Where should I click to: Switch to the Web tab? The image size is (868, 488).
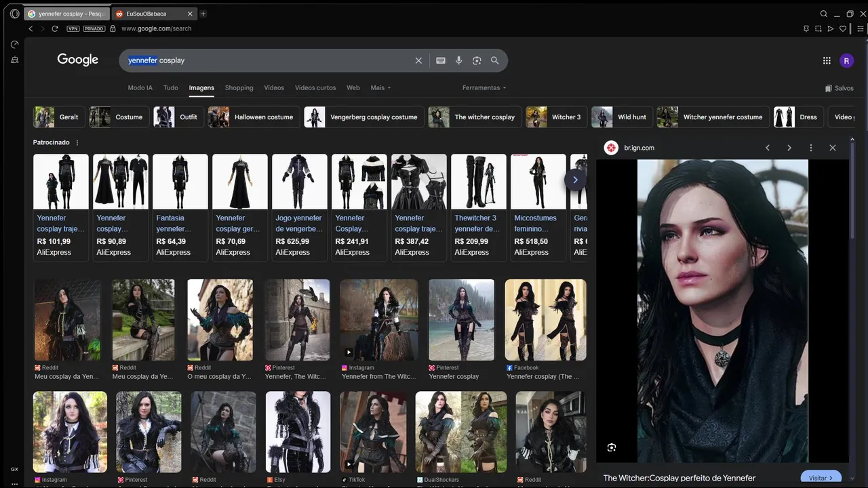pyautogui.click(x=353, y=87)
